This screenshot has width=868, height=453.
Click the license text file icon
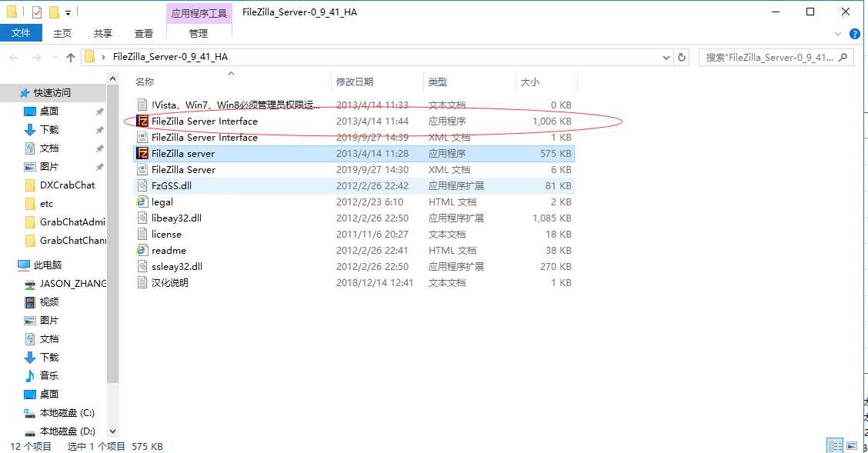(x=142, y=234)
